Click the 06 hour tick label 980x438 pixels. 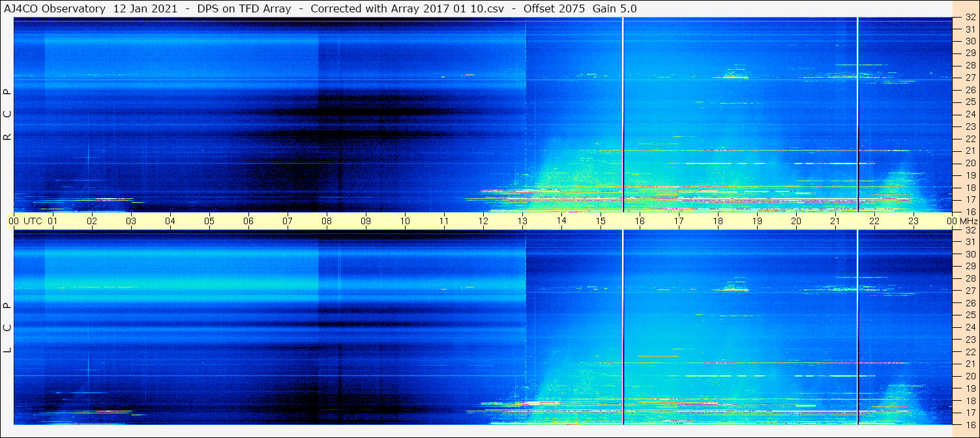(248, 221)
